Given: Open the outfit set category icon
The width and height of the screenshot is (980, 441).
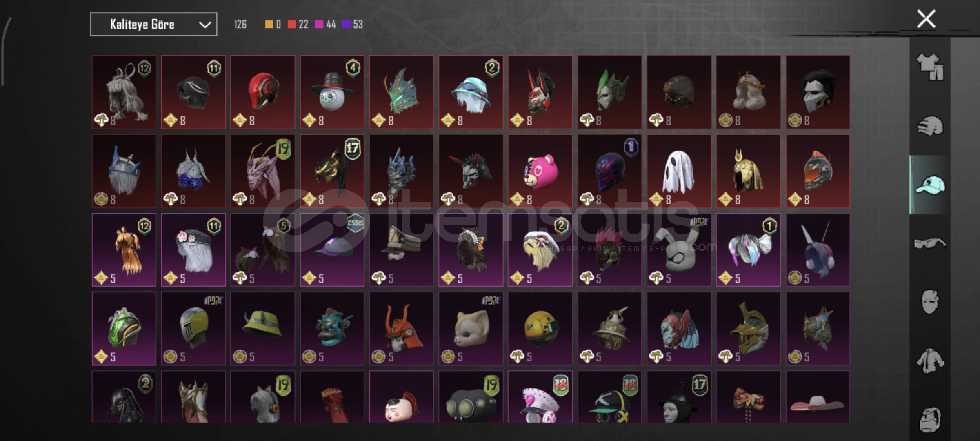Looking at the screenshot, I should [x=930, y=67].
